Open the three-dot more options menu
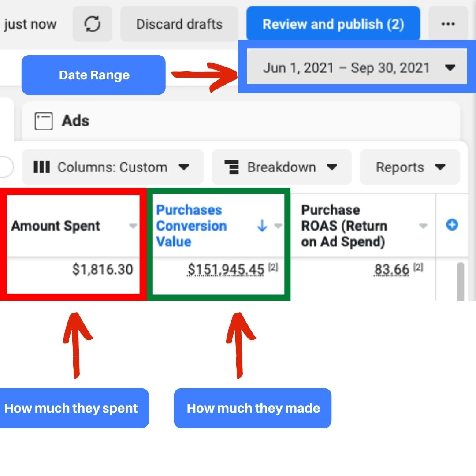 tap(448, 24)
